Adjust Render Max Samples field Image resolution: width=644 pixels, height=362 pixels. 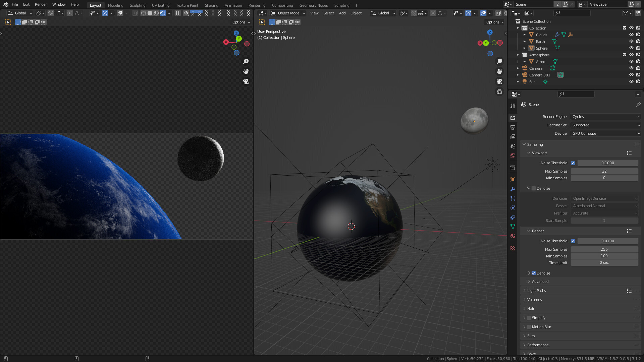pos(604,249)
